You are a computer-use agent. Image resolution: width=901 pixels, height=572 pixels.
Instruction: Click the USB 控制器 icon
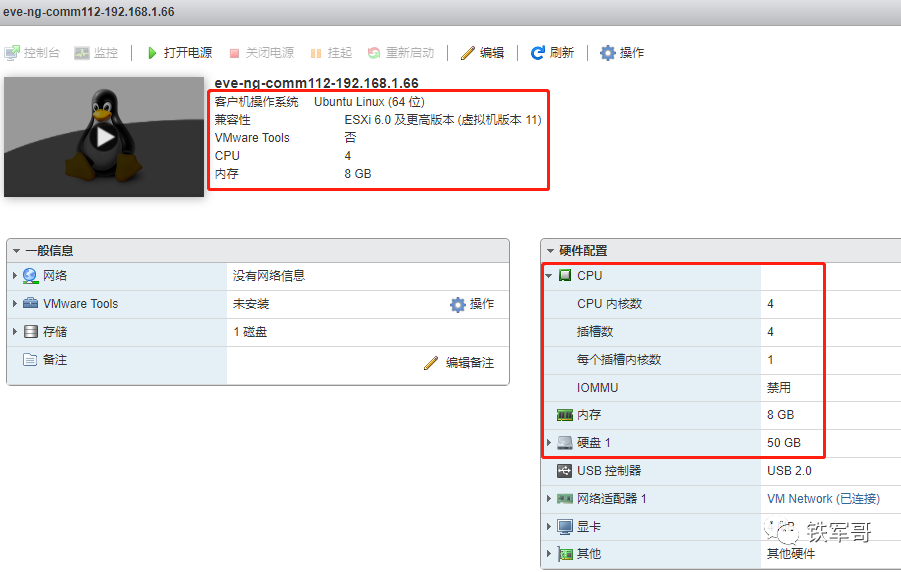(564, 471)
